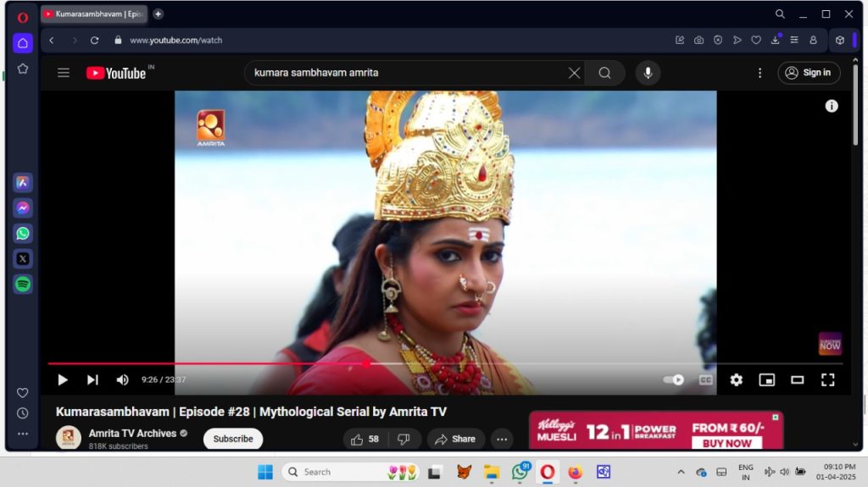Subscribe to Amrita TV Archives
Screen dimensions: 868x487
tap(233, 439)
